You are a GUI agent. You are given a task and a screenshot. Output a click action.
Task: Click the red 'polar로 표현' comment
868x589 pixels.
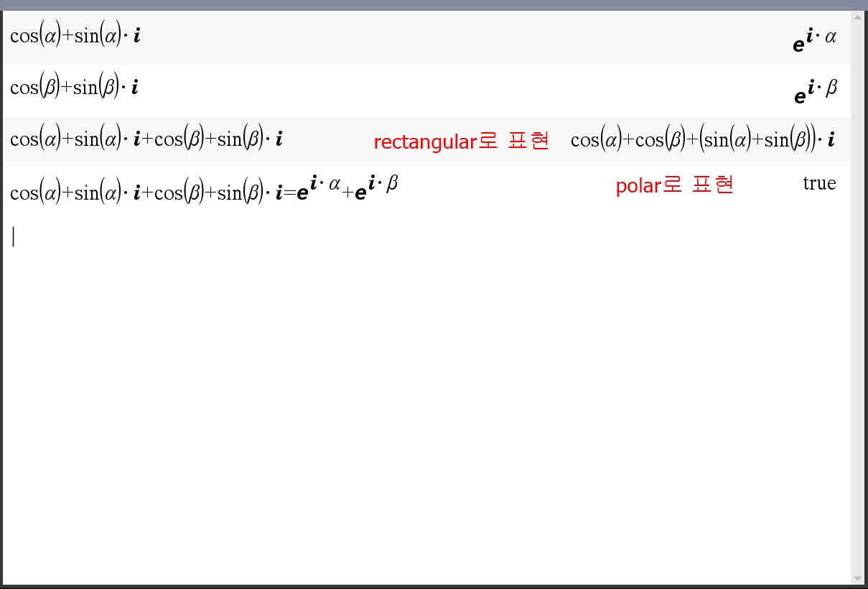click(674, 185)
